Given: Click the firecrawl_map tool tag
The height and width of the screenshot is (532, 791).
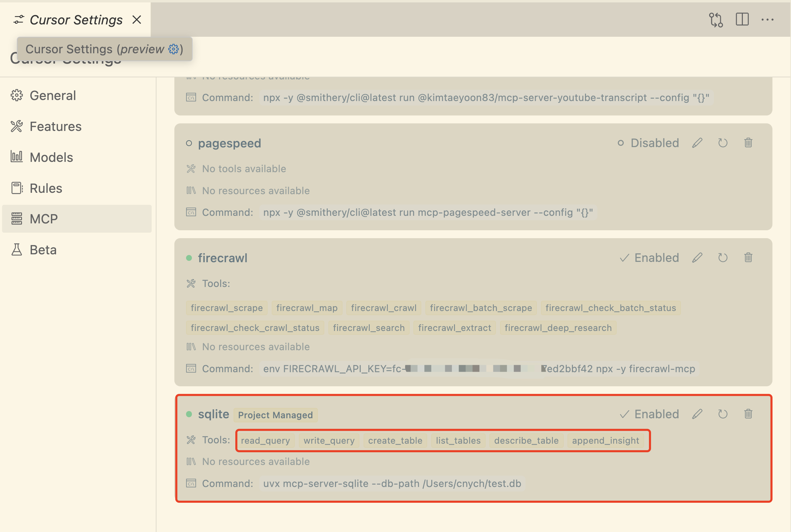Looking at the screenshot, I should coord(307,308).
